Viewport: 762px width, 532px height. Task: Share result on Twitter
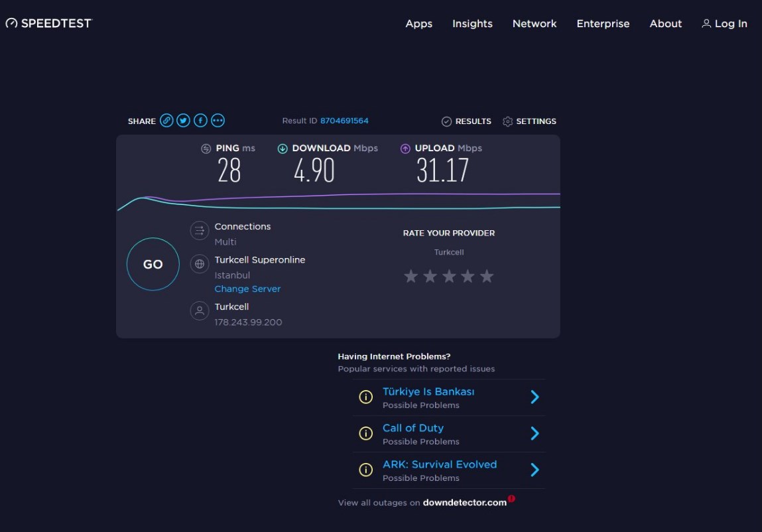click(x=183, y=120)
